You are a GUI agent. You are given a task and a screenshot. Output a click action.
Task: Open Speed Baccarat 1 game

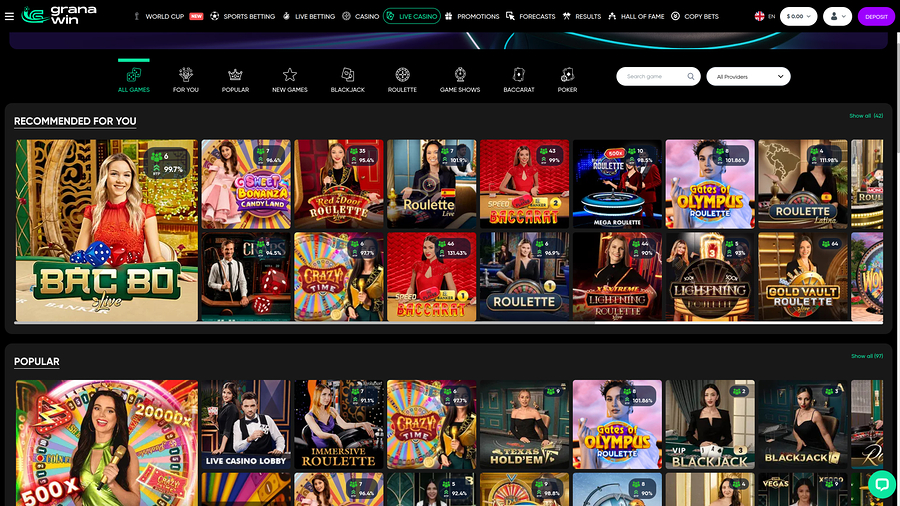tap(432, 277)
